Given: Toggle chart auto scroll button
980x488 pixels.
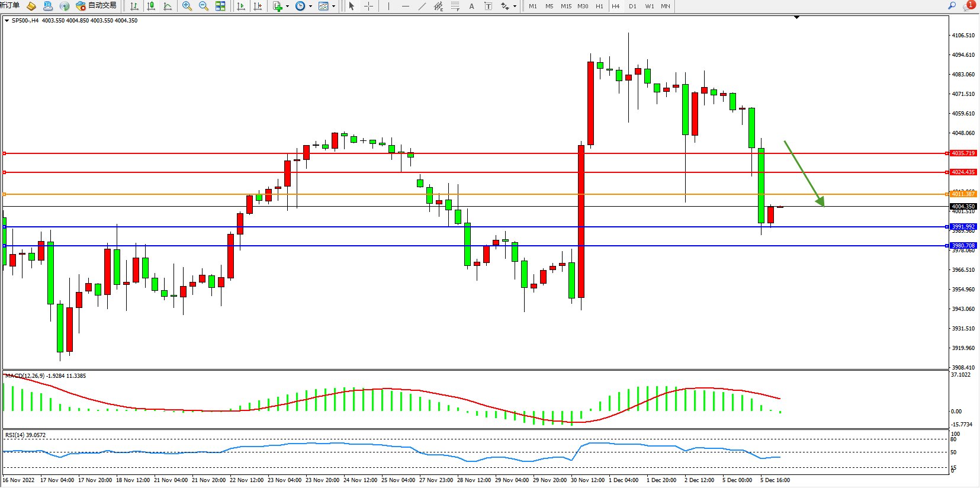Looking at the screenshot, I should 241,6.
